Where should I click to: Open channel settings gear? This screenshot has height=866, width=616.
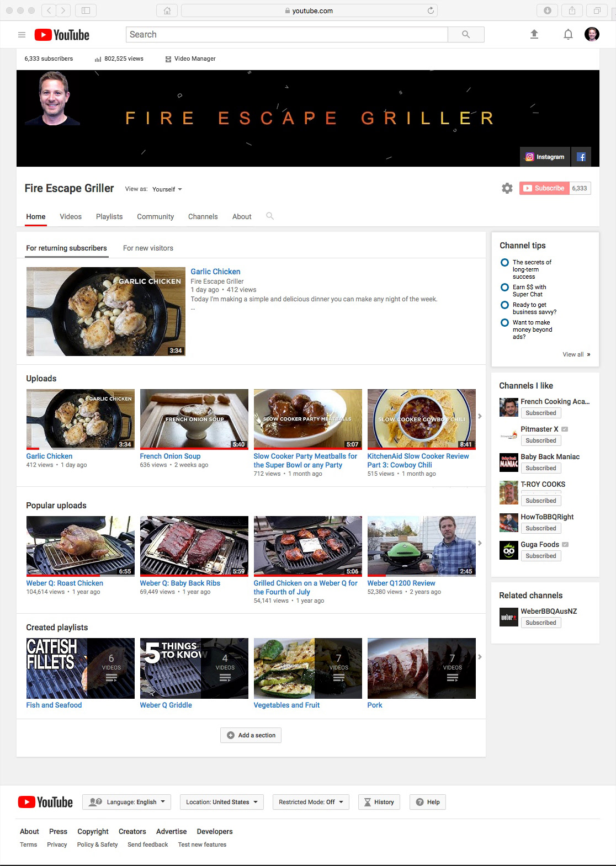point(507,188)
